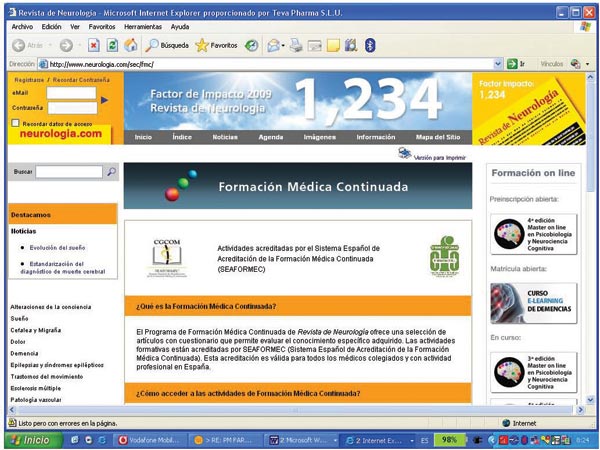Expand Forward button history dropdown
Image resolution: width=600 pixels, height=450 pixels.
coord(80,46)
